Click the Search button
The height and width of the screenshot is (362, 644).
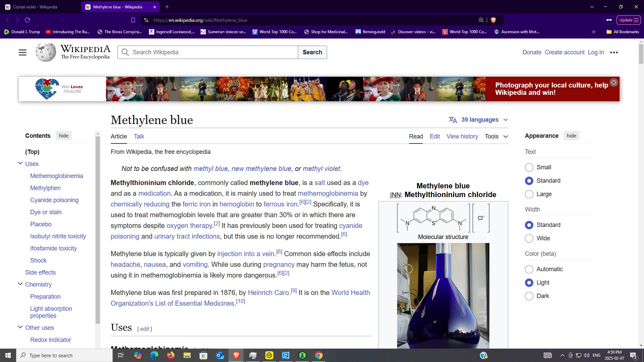[x=312, y=52]
